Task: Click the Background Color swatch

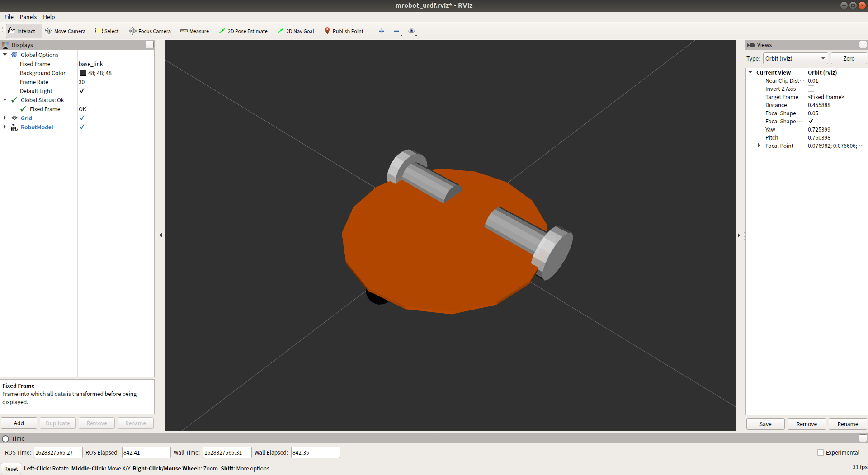Action: tap(83, 73)
